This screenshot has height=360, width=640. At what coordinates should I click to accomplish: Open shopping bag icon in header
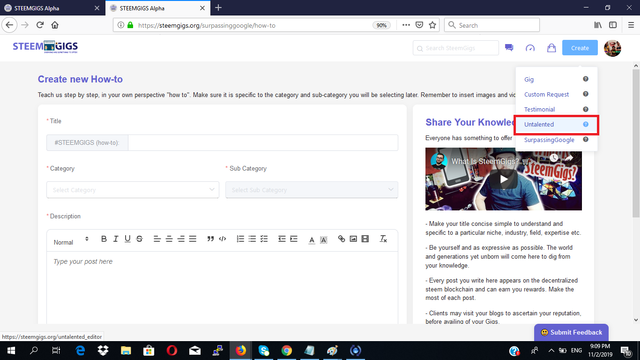click(x=551, y=48)
